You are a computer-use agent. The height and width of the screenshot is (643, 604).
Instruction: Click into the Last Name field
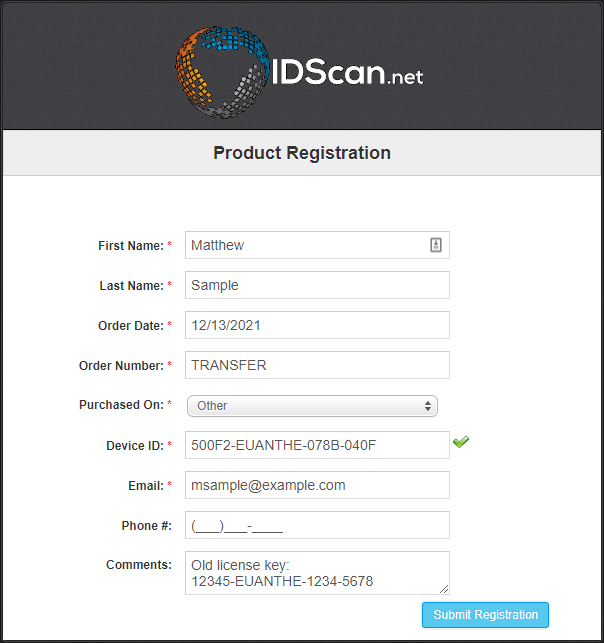click(x=317, y=285)
